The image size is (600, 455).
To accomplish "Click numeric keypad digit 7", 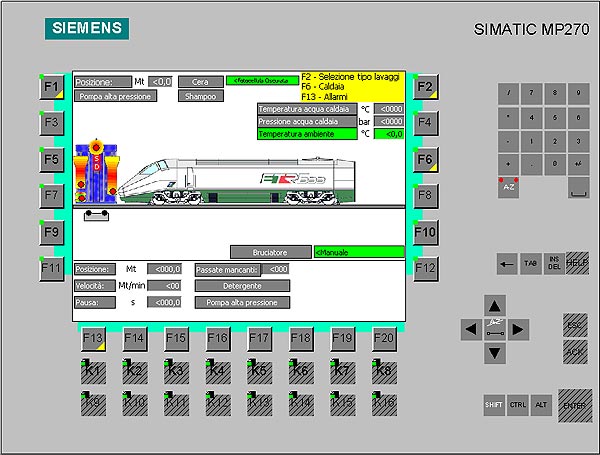I will [x=532, y=93].
